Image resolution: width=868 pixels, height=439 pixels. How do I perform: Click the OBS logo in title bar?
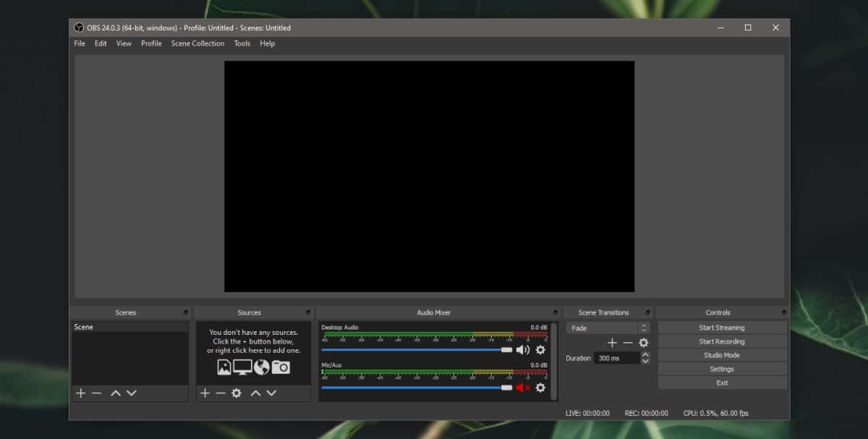coord(79,27)
